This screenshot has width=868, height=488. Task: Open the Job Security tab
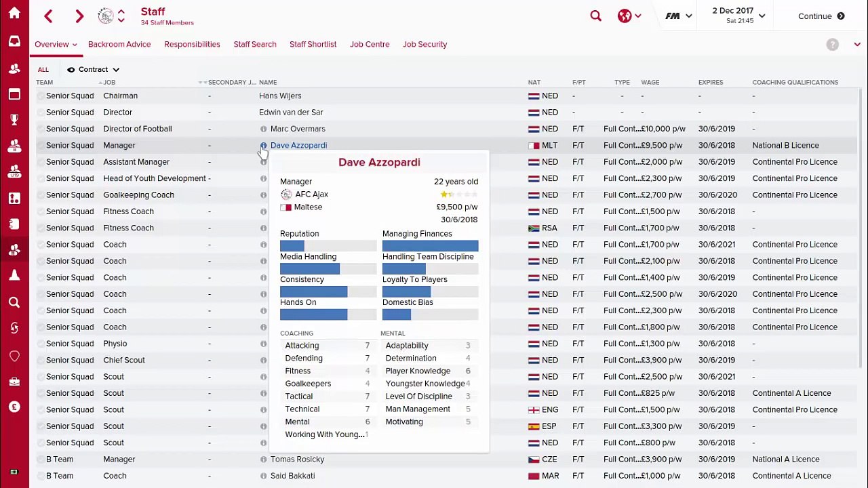click(x=425, y=44)
